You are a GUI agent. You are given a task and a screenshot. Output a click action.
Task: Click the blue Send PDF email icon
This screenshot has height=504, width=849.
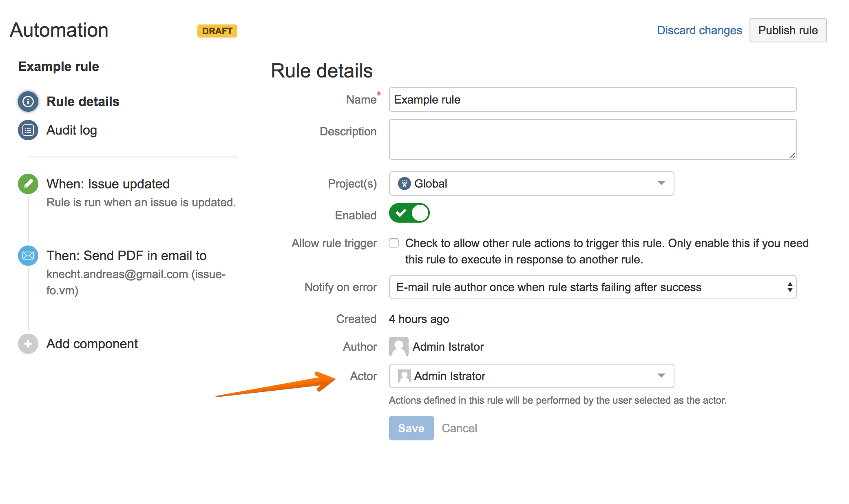point(28,256)
